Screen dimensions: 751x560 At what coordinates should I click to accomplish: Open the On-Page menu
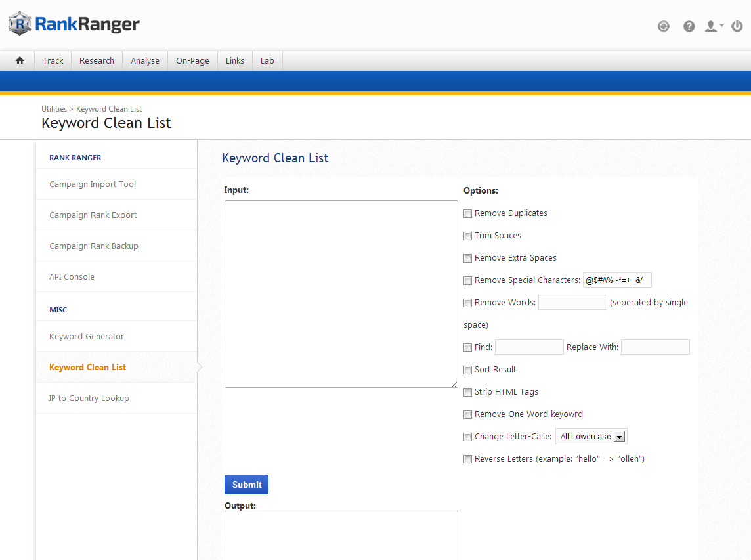(x=192, y=60)
